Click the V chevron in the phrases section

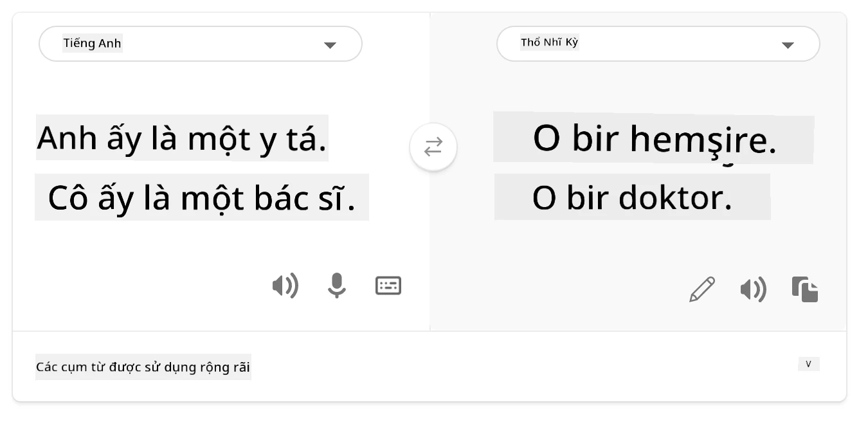809,364
